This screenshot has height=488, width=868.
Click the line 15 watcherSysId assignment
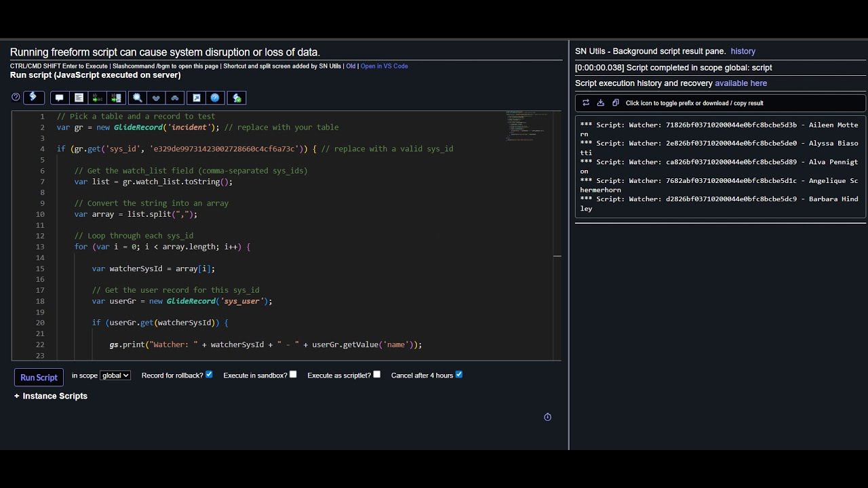tap(153, 268)
